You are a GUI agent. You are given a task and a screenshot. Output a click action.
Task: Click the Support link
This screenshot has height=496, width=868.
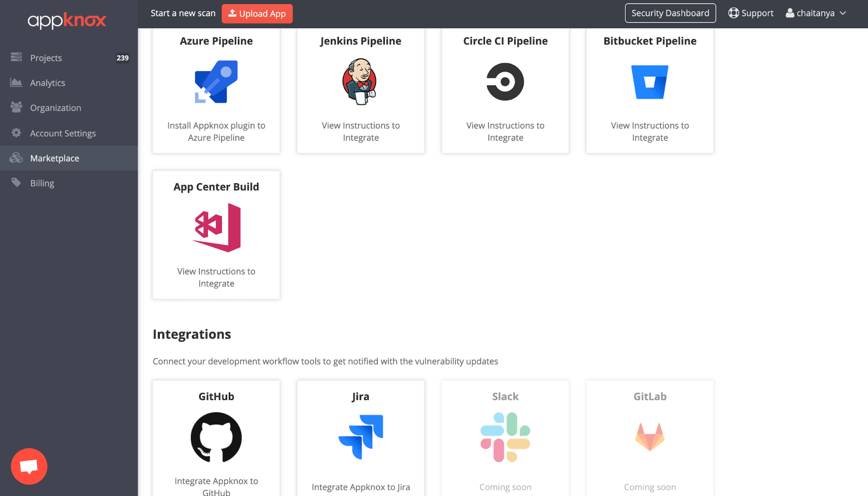click(x=751, y=13)
